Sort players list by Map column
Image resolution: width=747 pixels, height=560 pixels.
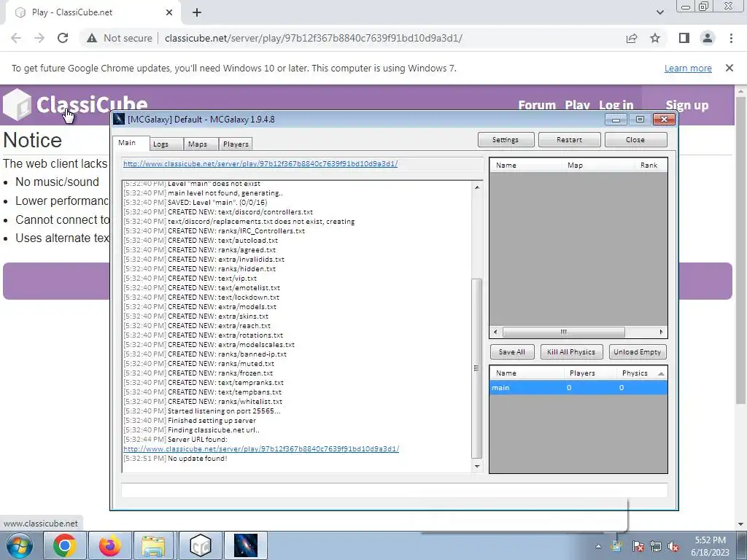(x=598, y=166)
